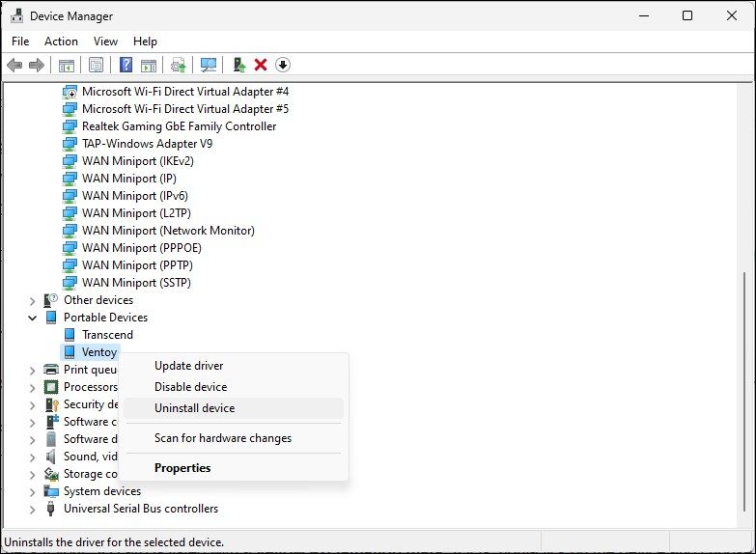
Task: Click the blue Help toolbar icon
Action: point(126,65)
